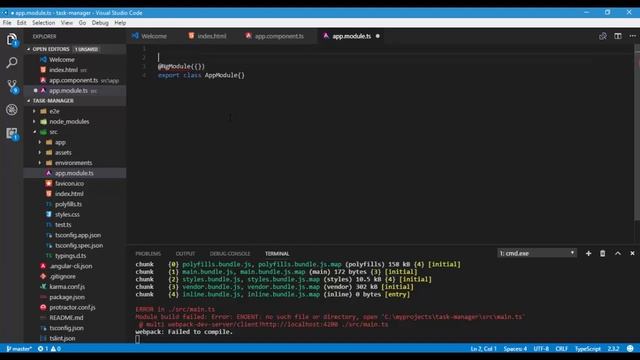Open Welcome in the Open Editors list

point(62,60)
